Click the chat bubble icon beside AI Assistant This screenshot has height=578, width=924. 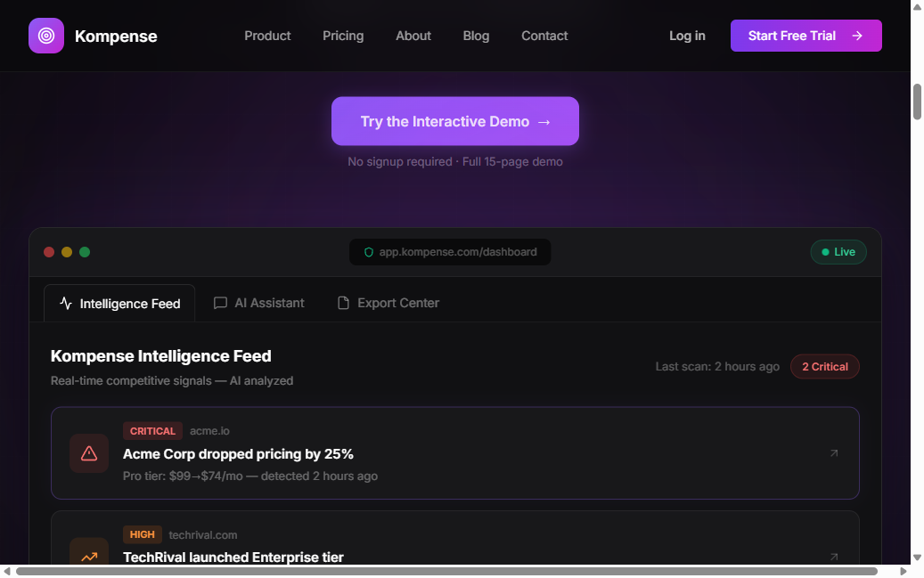[x=220, y=303]
